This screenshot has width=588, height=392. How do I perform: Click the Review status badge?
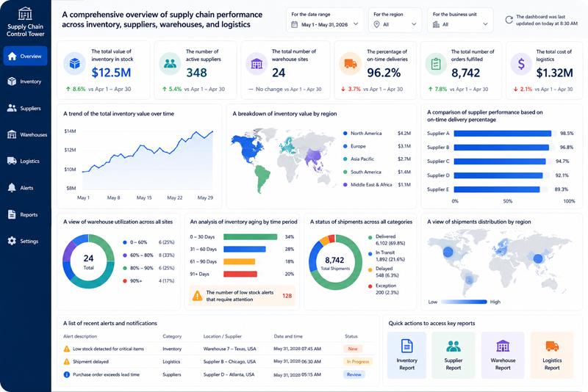[x=354, y=374]
